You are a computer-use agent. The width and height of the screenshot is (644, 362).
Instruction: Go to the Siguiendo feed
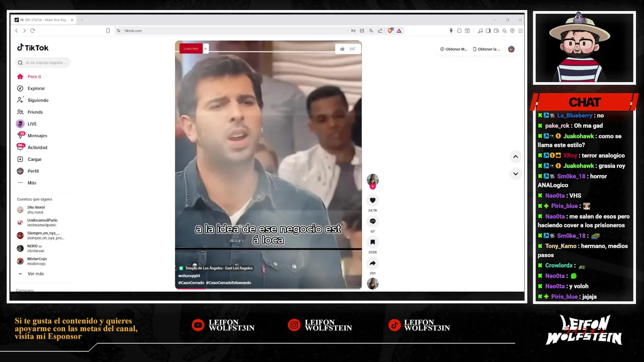pos(33,100)
